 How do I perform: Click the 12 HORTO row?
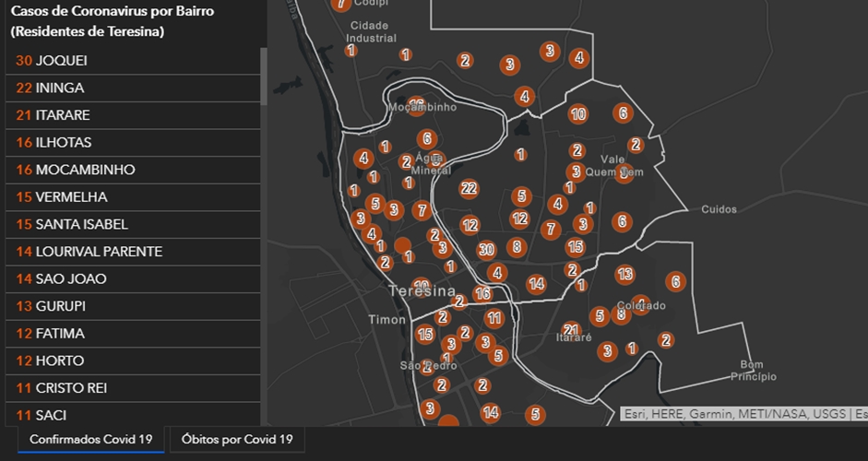pos(133,361)
